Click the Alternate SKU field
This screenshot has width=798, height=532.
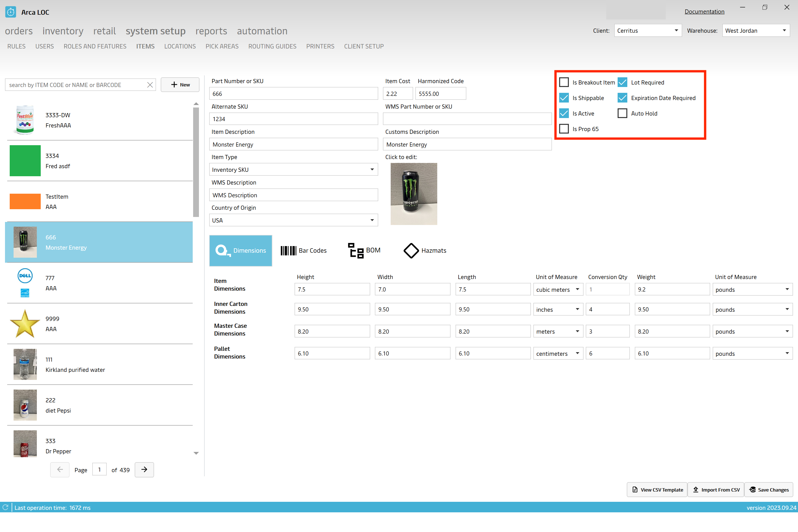(x=293, y=119)
